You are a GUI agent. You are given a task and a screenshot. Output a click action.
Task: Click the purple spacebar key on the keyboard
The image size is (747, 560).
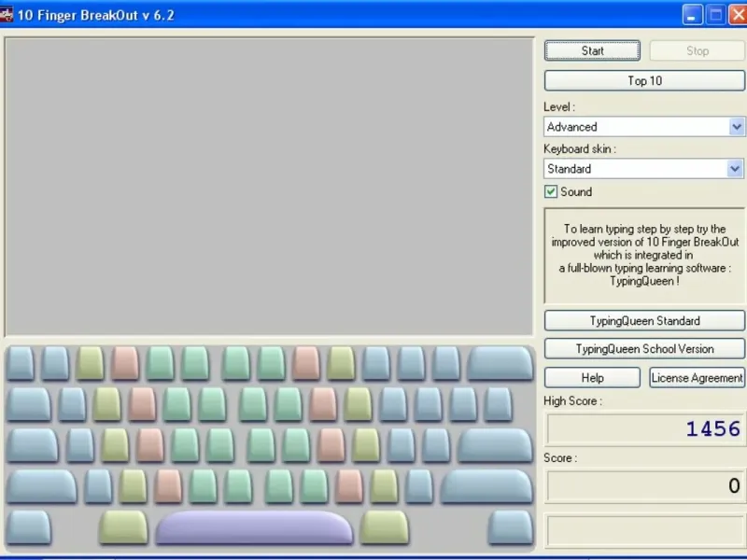[x=254, y=527]
